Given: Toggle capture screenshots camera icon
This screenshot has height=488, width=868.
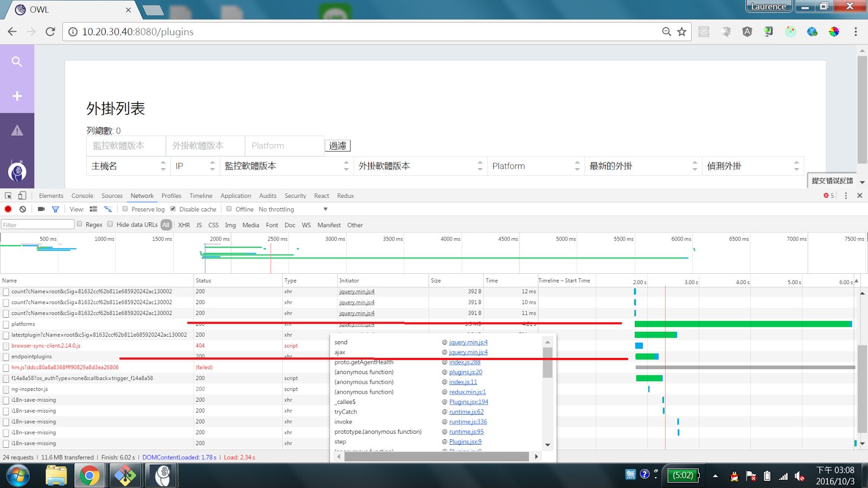Looking at the screenshot, I should [41, 209].
